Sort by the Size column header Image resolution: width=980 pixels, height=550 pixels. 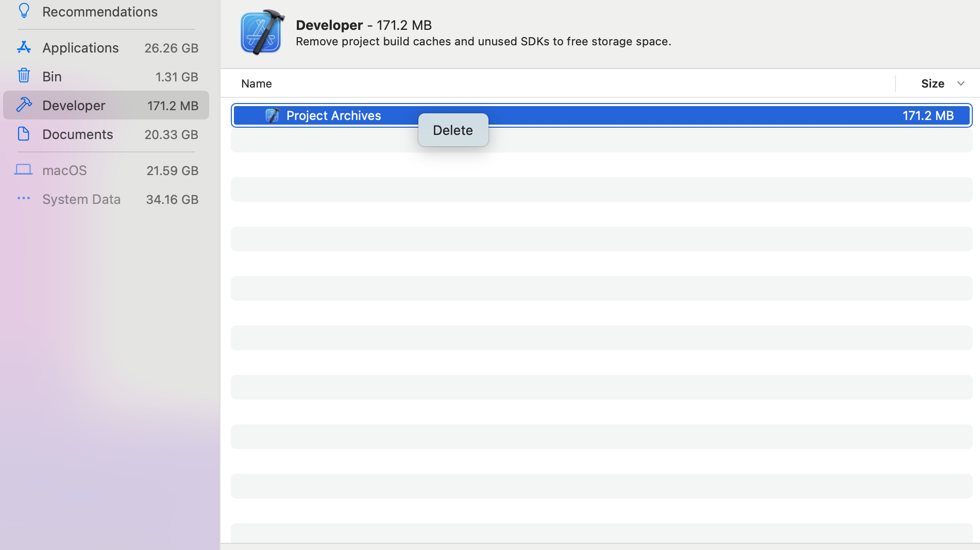pyautogui.click(x=933, y=83)
